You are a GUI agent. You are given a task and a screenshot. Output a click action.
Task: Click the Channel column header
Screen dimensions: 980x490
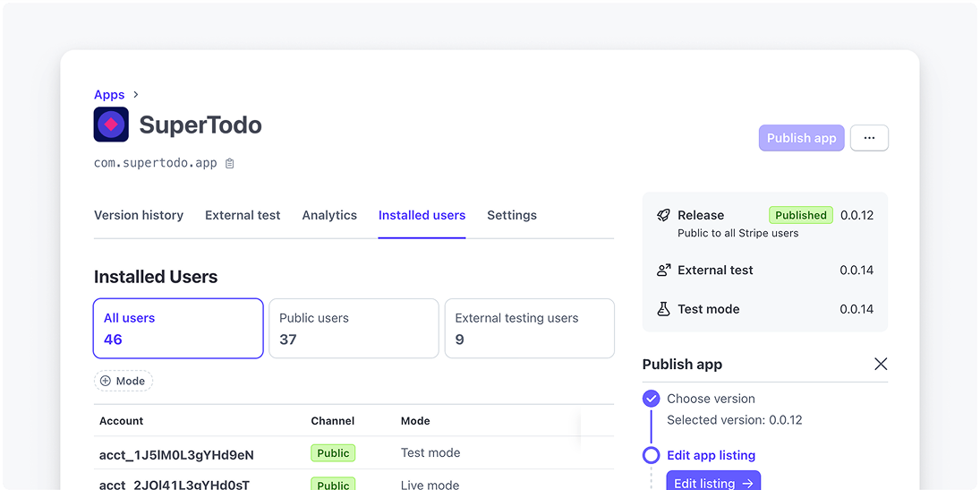coord(333,421)
